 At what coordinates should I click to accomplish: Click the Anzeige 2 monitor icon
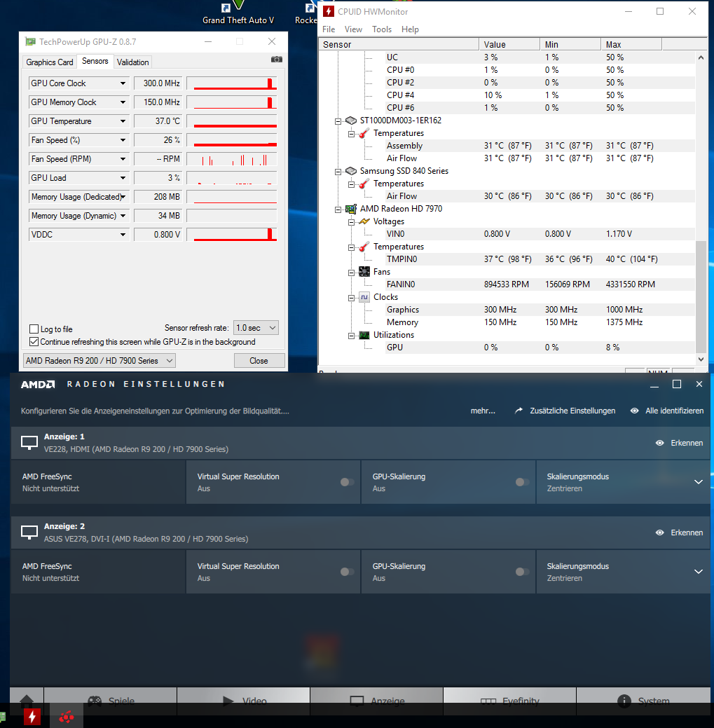tap(29, 532)
